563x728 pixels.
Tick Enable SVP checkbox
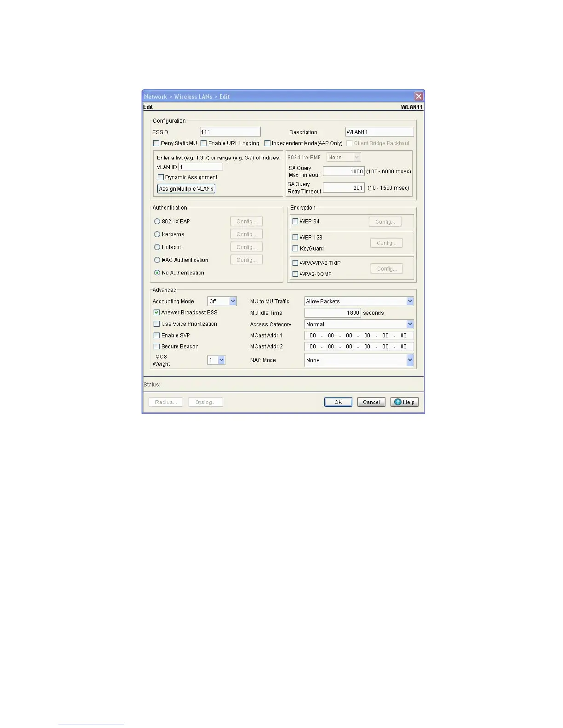[156, 336]
